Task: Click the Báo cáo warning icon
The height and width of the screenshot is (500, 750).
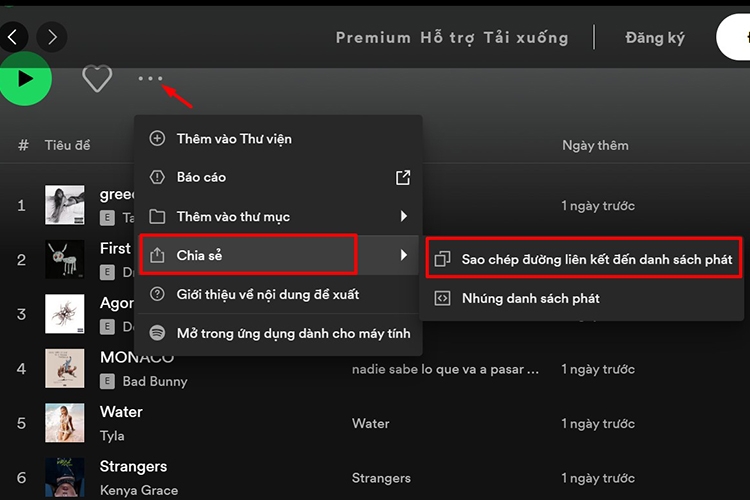Action: click(x=157, y=177)
